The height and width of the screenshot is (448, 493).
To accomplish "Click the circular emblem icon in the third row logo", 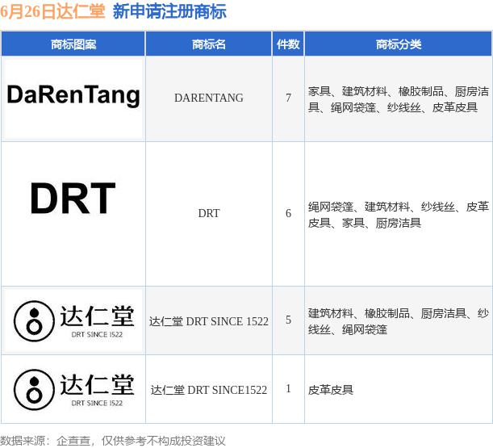I will coord(33,321).
